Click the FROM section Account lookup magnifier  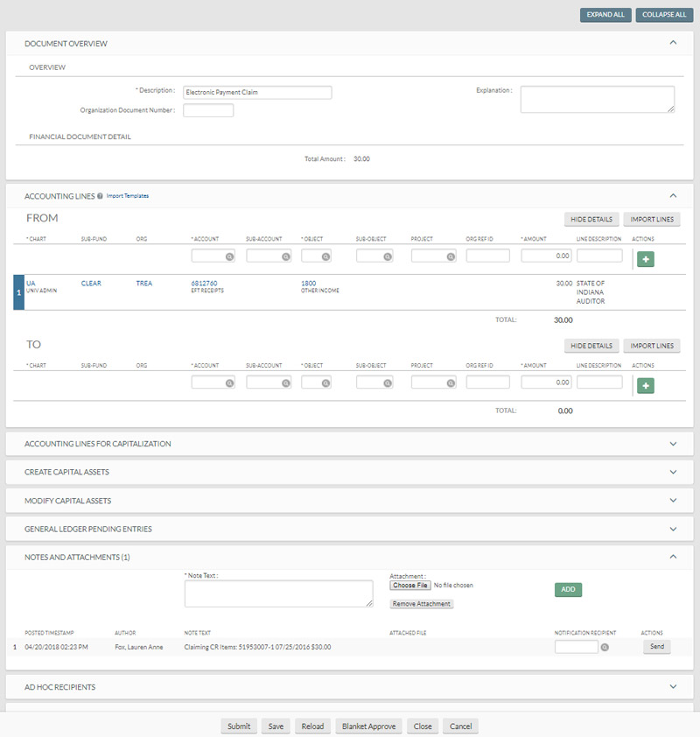point(229,257)
